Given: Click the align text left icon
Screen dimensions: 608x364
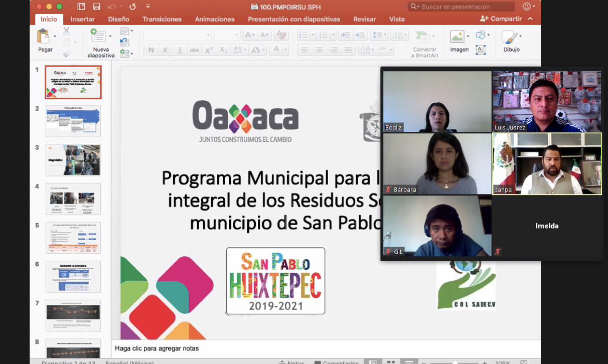Looking at the screenshot, I should 304,50.
